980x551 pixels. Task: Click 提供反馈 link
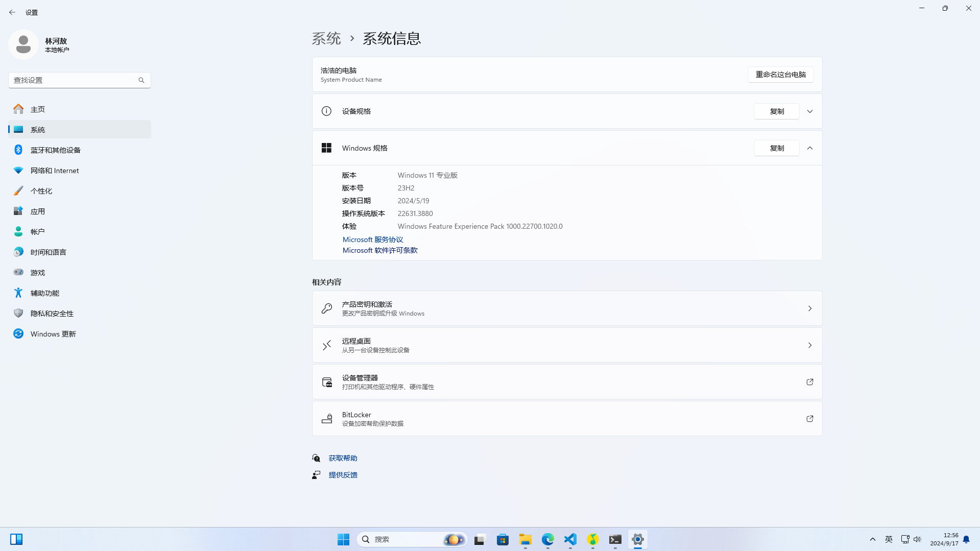tap(343, 475)
